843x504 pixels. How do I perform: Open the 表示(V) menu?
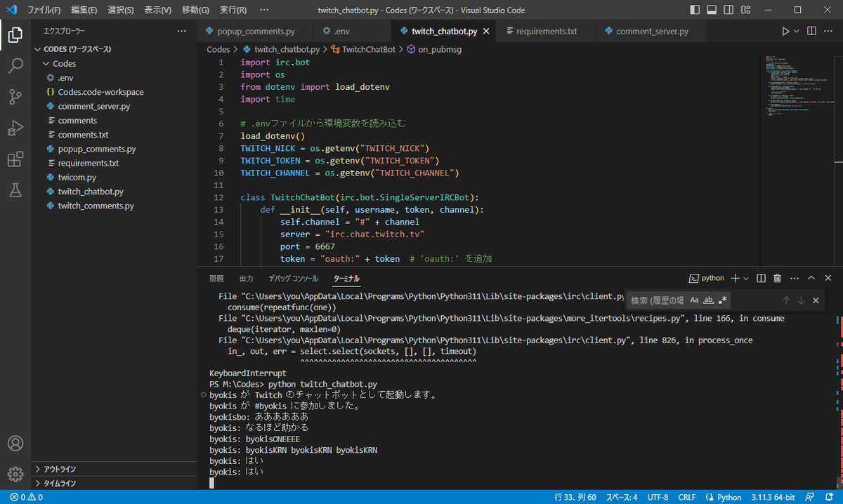pyautogui.click(x=157, y=10)
